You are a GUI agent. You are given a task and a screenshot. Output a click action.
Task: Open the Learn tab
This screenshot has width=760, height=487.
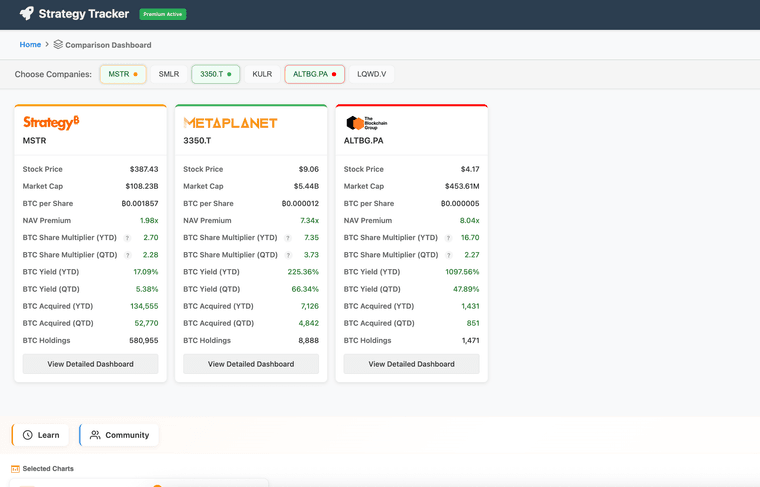pyautogui.click(x=41, y=435)
